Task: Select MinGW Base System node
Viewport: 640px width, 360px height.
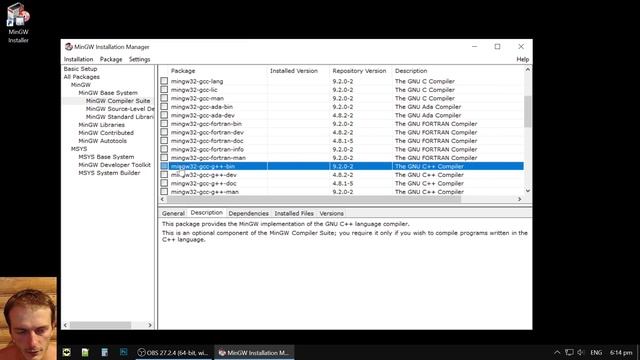Action: click(108, 93)
